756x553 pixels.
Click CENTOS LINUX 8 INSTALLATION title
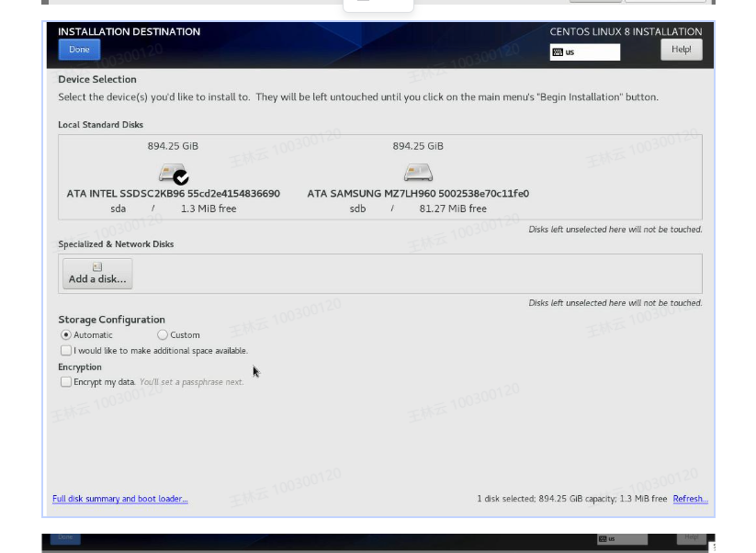click(x=626, y=31)
